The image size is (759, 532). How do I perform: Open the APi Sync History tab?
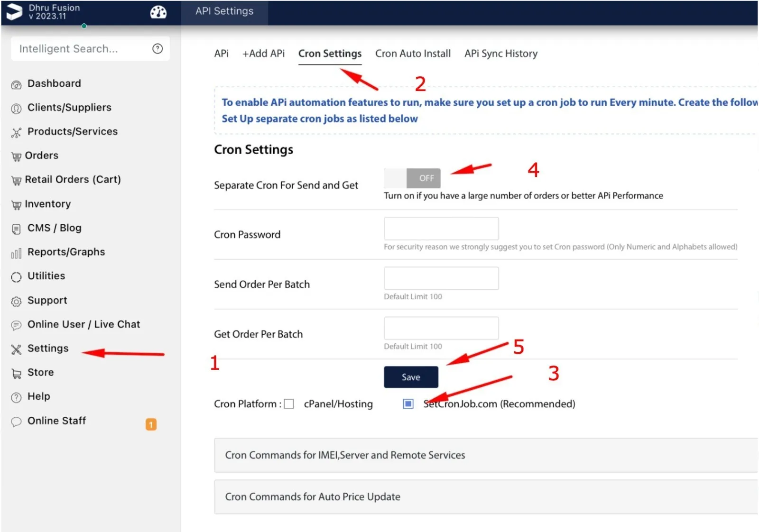coord(500,54)
